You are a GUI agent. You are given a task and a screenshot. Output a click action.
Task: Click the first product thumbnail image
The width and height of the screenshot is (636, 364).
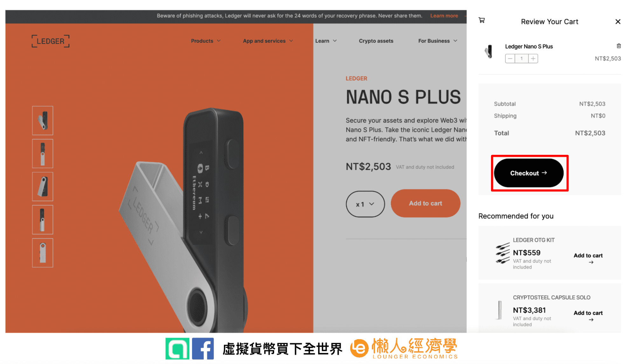(x=42, y=120)
